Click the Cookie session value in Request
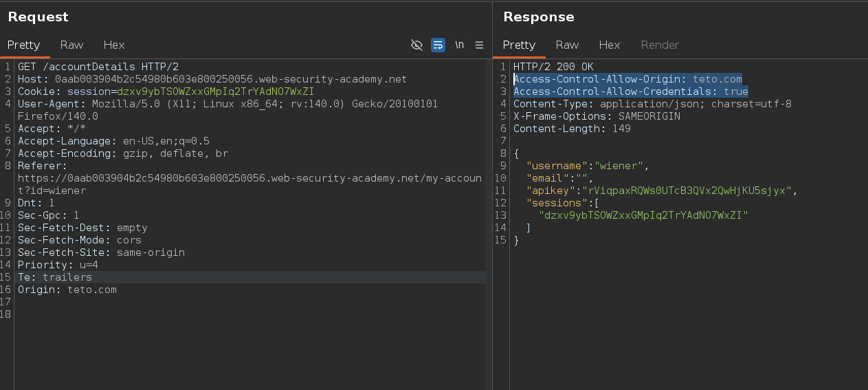Viewport: 868px width, 390px height. pos(216,91)
